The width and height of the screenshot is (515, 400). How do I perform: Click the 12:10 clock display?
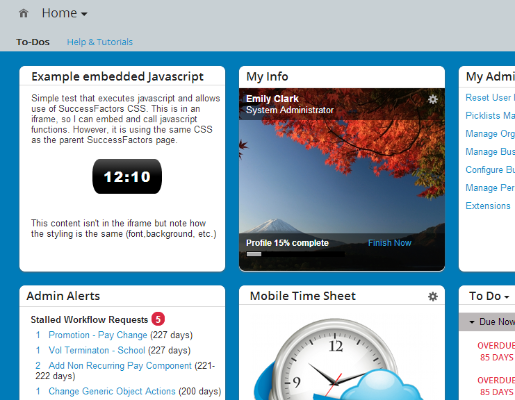127,176
